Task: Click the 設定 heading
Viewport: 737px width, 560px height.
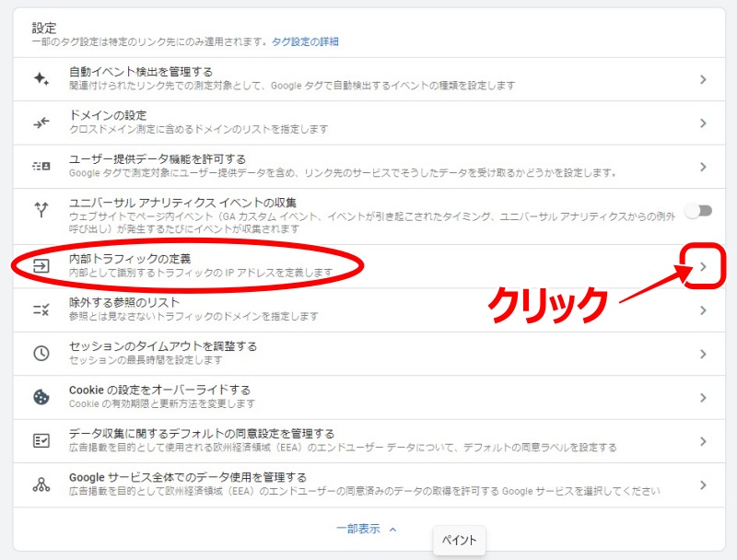Action: (x=43, y=28)
